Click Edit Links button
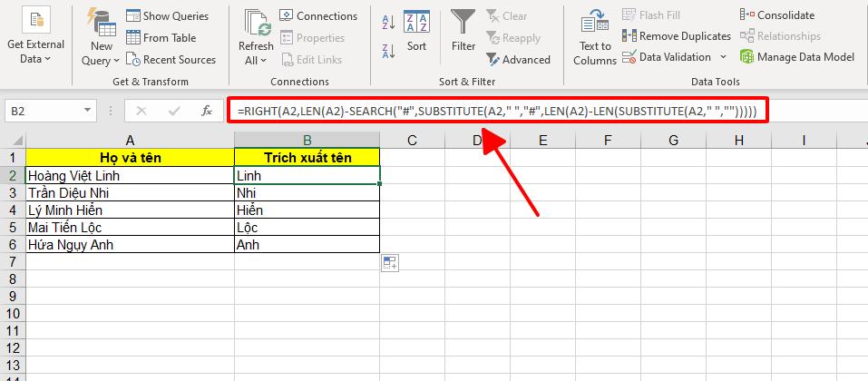Screen dimensions: 868x381 click(x=312, y=59)
